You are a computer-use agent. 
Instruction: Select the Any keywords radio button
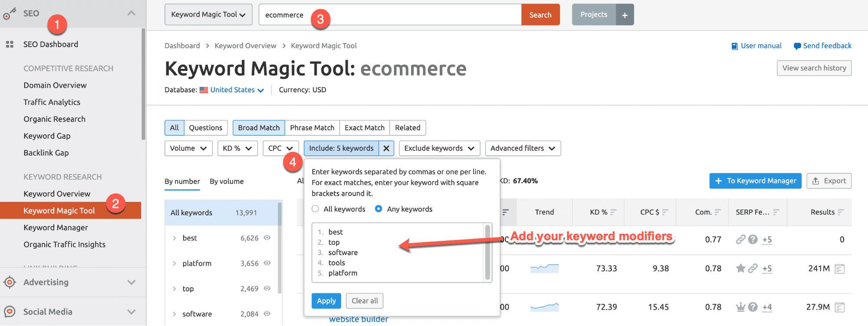pos(379,209)
